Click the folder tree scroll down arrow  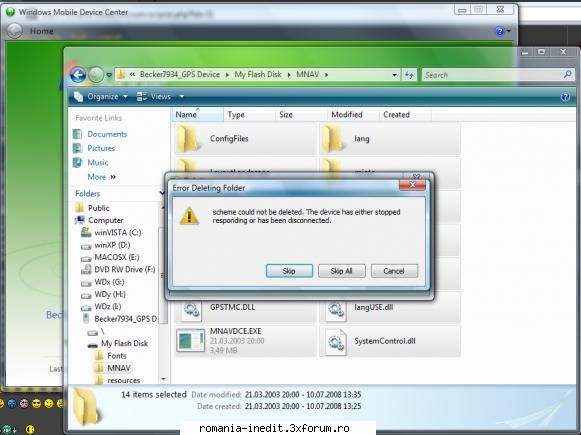163,379
